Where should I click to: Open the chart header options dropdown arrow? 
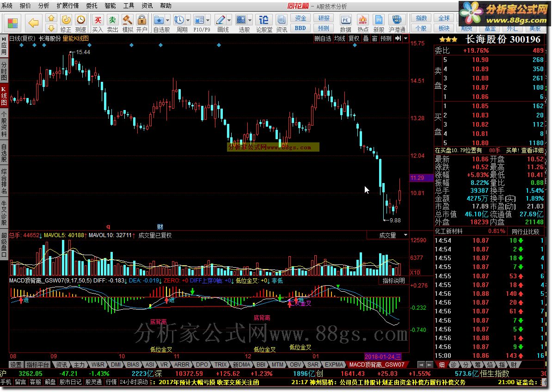[405, 38]
